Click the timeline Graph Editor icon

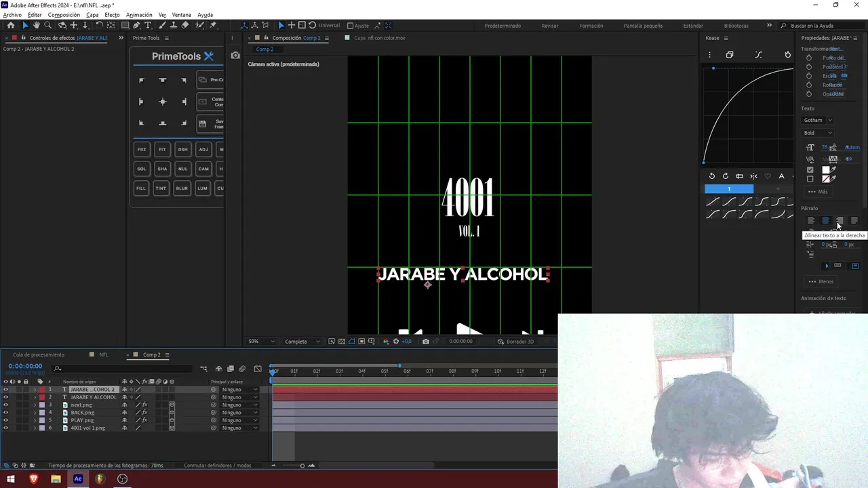click(258, 369)
